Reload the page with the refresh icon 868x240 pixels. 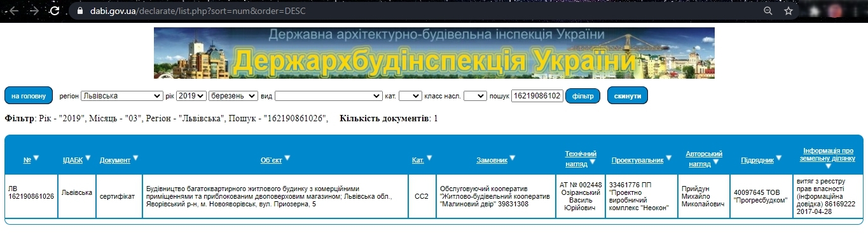tap(55, 11)
